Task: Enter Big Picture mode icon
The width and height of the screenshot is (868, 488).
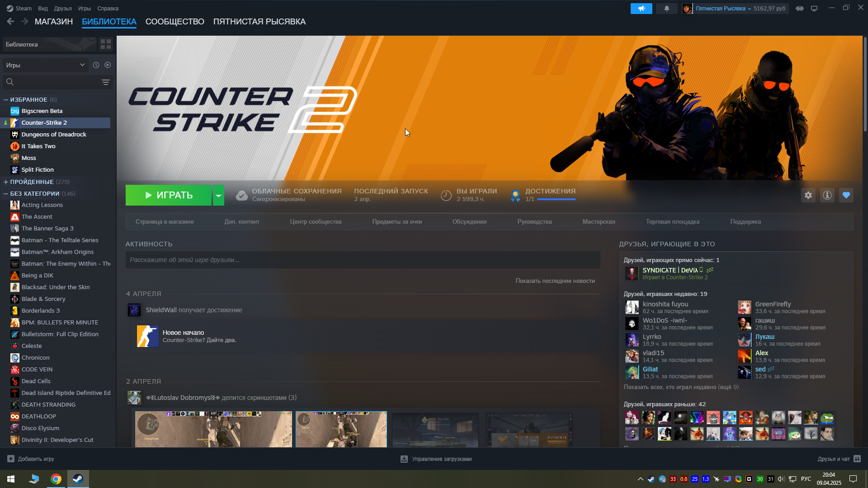Action: point(814,9)
